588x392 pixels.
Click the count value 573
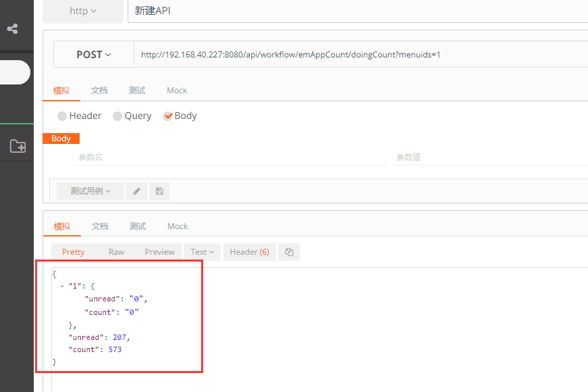[115, 349]
